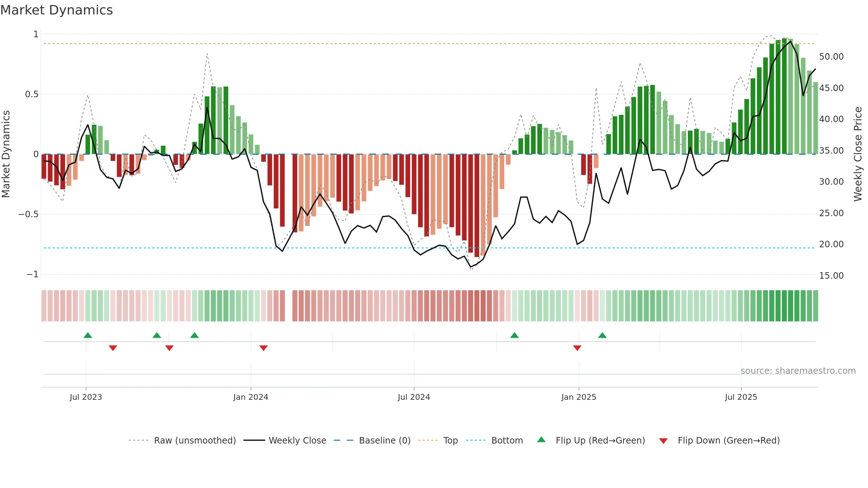The height and width of the screenshot is (488, 868).
Task: Toggle the Flip Down (Green→Red) legend entry
Action: coord(719,440)
